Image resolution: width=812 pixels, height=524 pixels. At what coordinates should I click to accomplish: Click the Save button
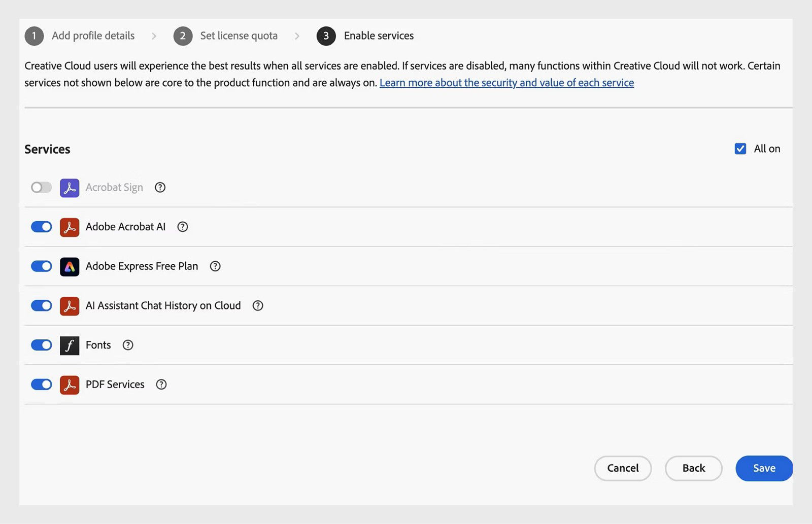764,468
